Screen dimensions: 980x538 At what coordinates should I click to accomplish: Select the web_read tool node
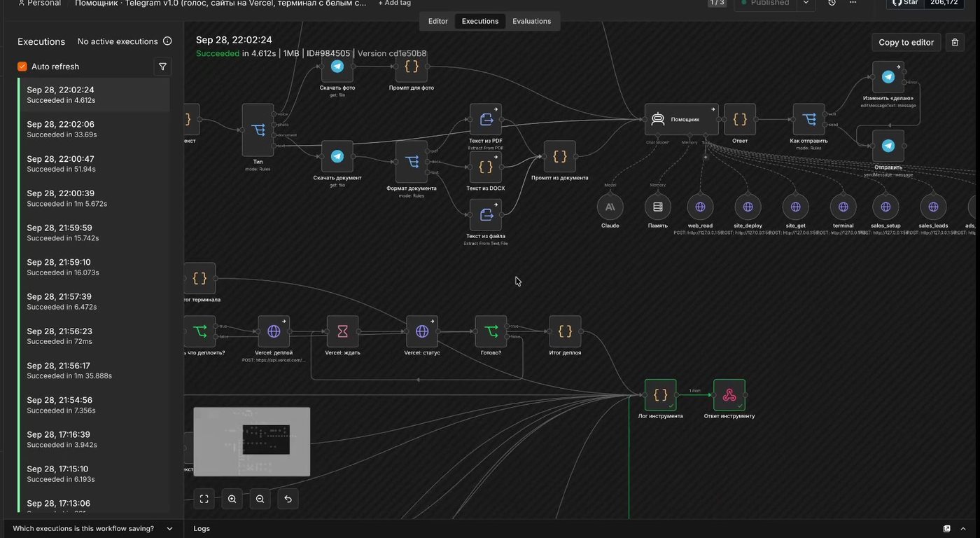pyautogui.click(x=700, y=207)
